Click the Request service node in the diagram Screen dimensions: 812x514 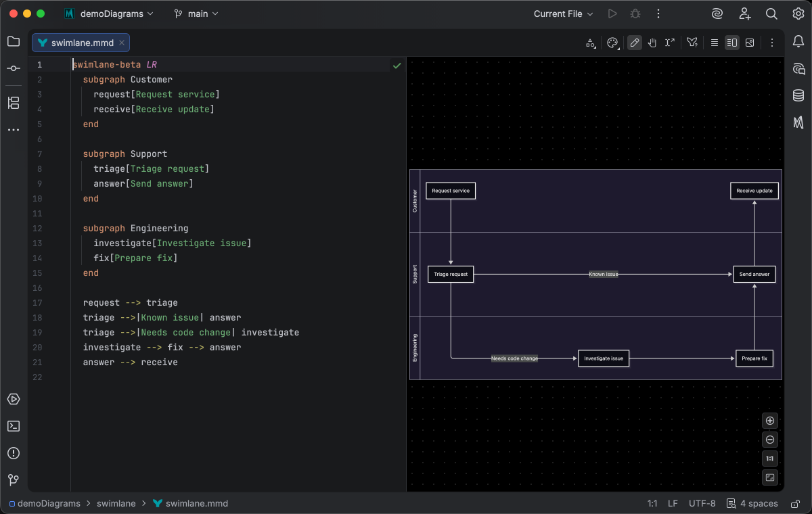click(x=451, y=191)
